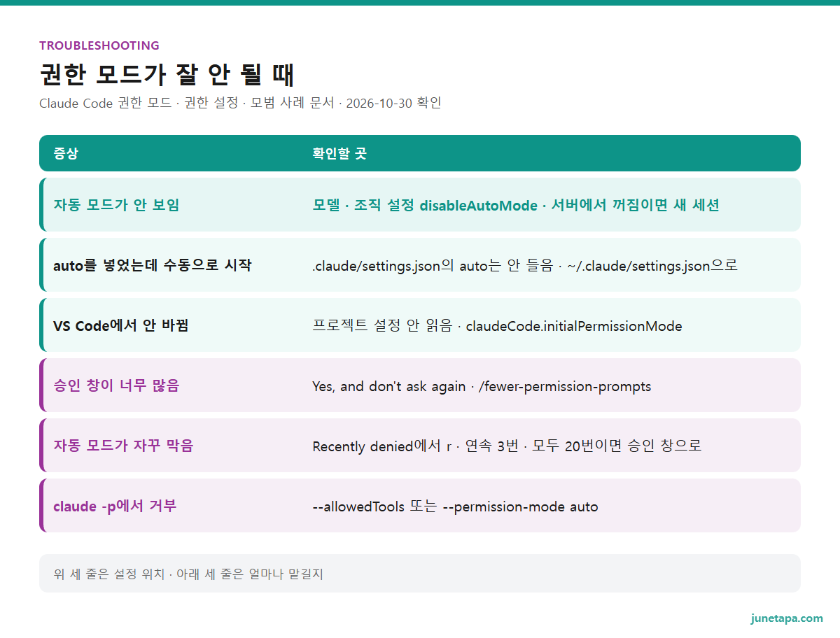Click the '증상' column header
Screen dimensions: 840x638
coord(66,153)
